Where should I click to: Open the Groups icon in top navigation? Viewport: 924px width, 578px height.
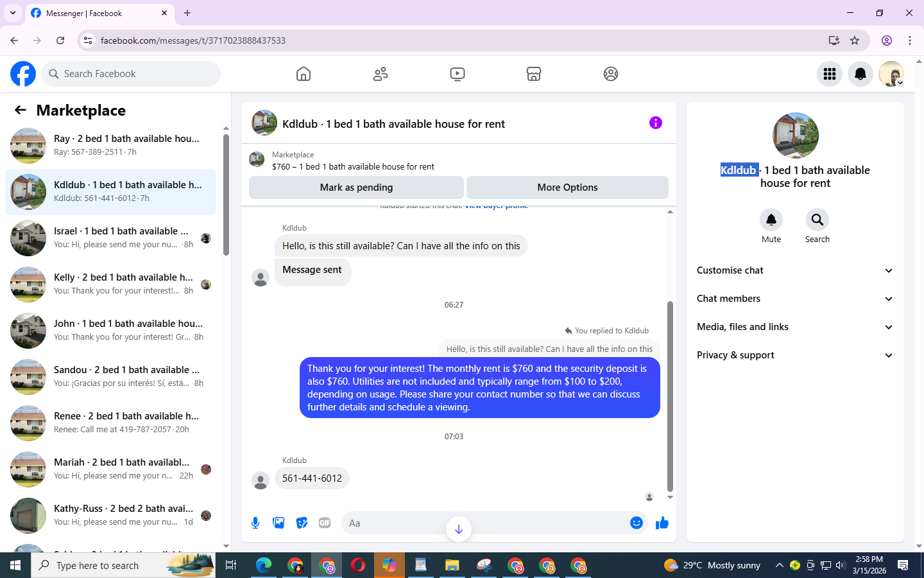[611, 74]
